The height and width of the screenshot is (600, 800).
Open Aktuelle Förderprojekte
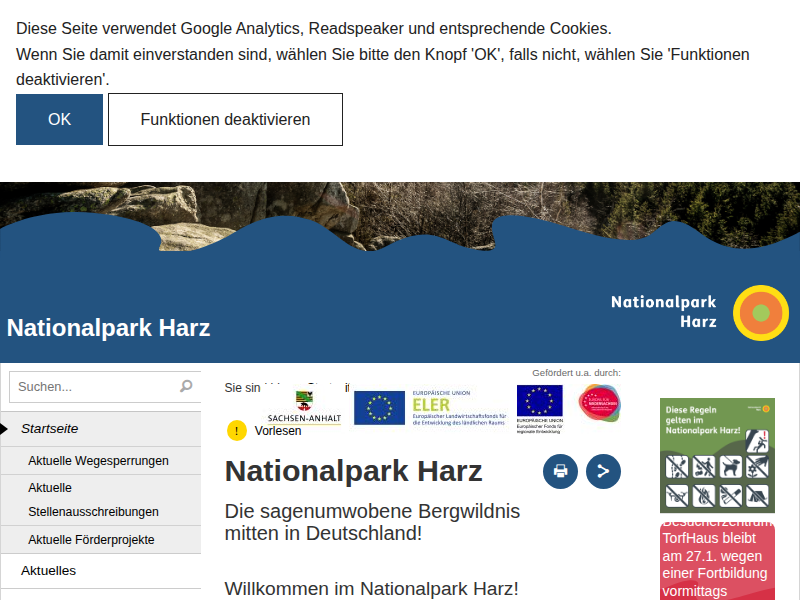(92, 539)
